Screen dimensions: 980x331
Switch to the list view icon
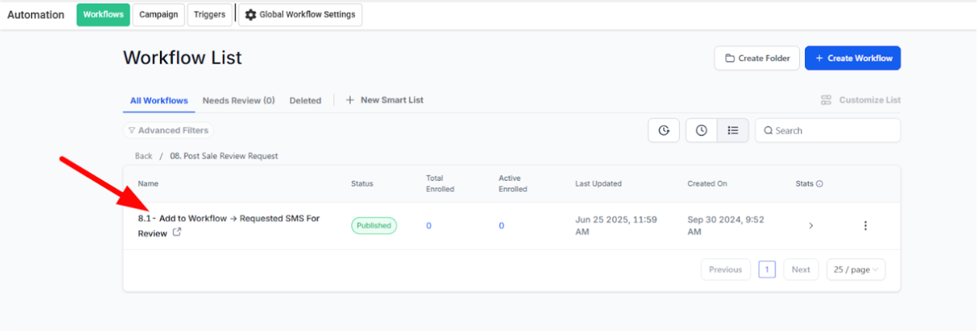pos(733,130)
